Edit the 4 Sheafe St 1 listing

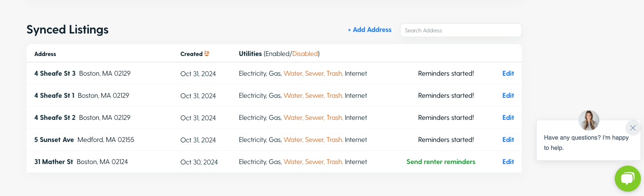pyautogui.click(x=508, y=95)
